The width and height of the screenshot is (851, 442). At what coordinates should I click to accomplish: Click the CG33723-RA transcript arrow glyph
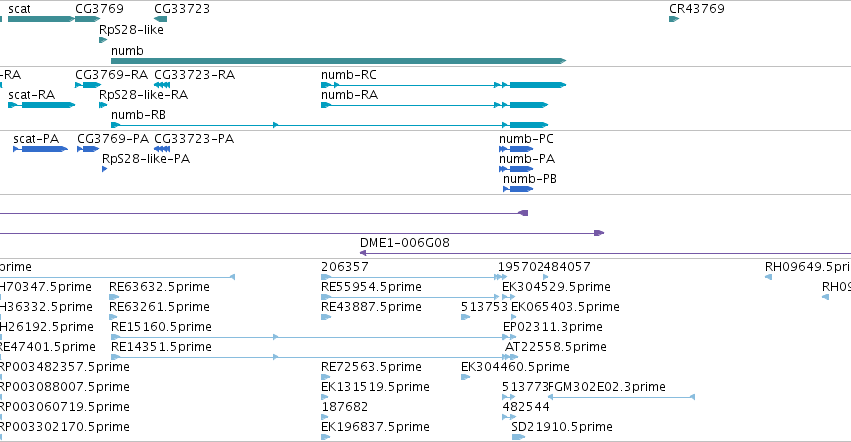pyautogui.click(x=162, y=85)
